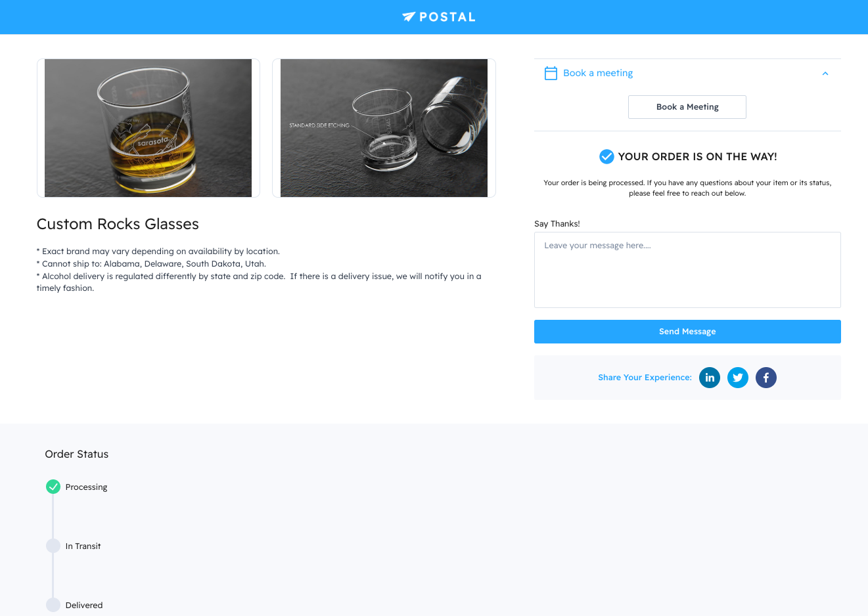This screenshot has width=868, height=616.
Task: Share on LinkedIn via its icon
Action: tap(710, 378)
